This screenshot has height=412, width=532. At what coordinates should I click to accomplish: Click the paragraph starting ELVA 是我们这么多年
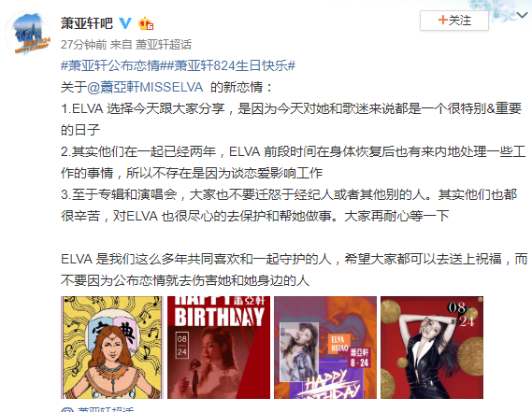[294, 270]
